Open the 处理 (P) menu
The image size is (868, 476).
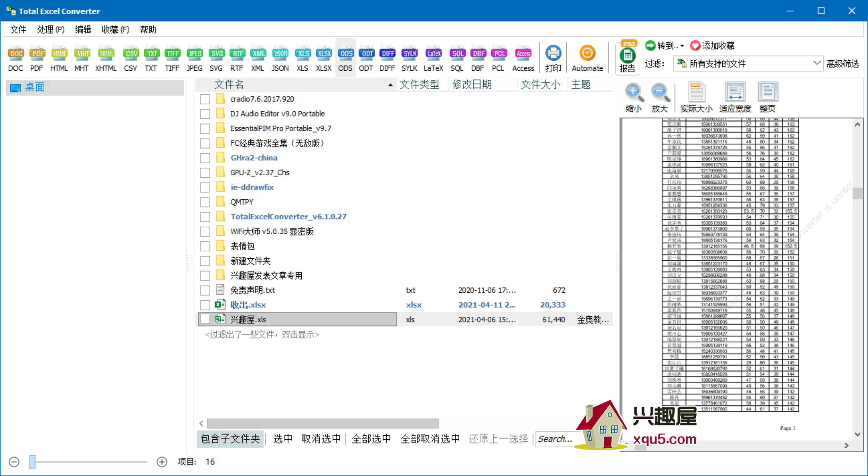point(50,29)
